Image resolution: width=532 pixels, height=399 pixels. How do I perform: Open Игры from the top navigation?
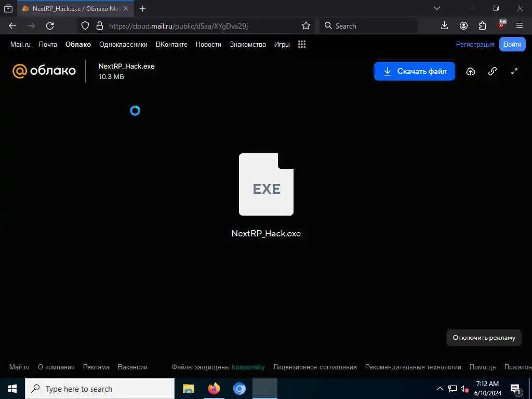pos(282,45)
